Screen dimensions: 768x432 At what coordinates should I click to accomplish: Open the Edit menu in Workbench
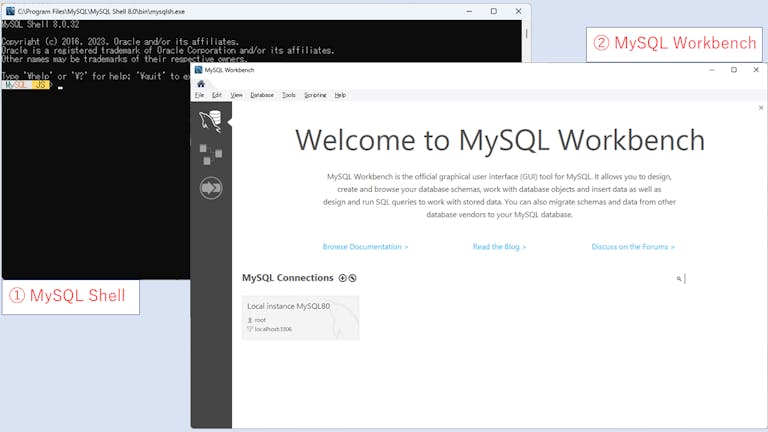click(x=216, y=95)
